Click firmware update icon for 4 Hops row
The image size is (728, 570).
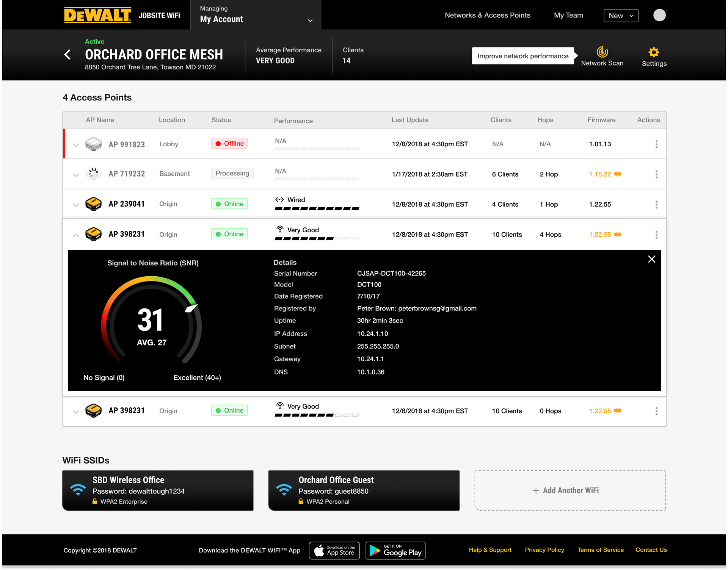click(617, 234)
